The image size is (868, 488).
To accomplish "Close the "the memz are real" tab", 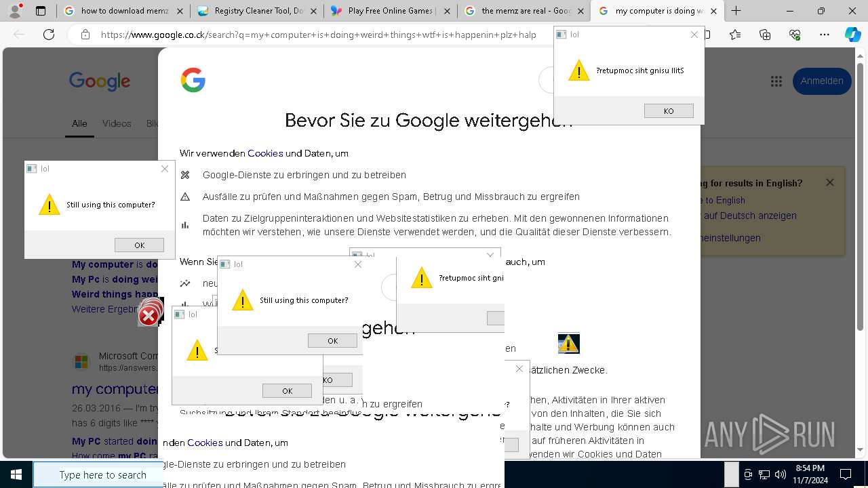I will click(581, 11).
